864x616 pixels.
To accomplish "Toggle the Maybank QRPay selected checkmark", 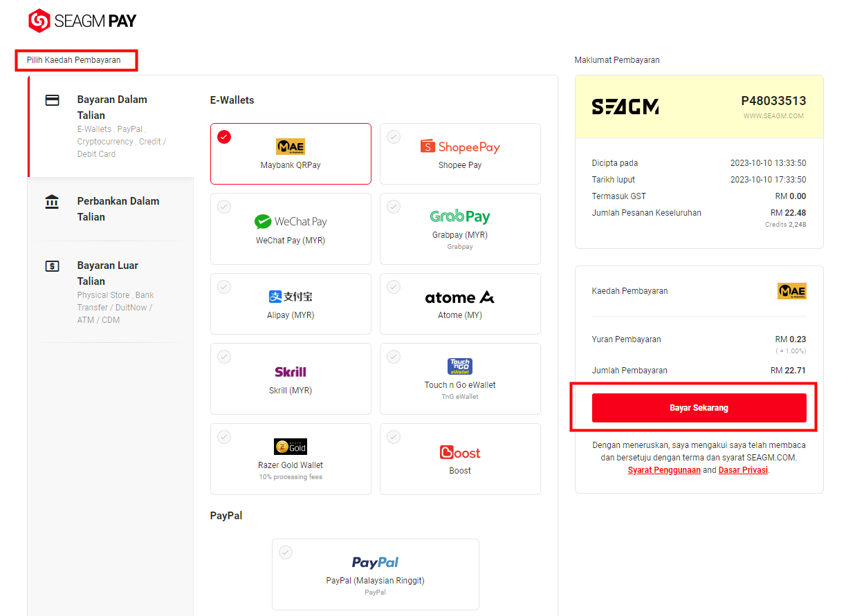I will 224,137.
